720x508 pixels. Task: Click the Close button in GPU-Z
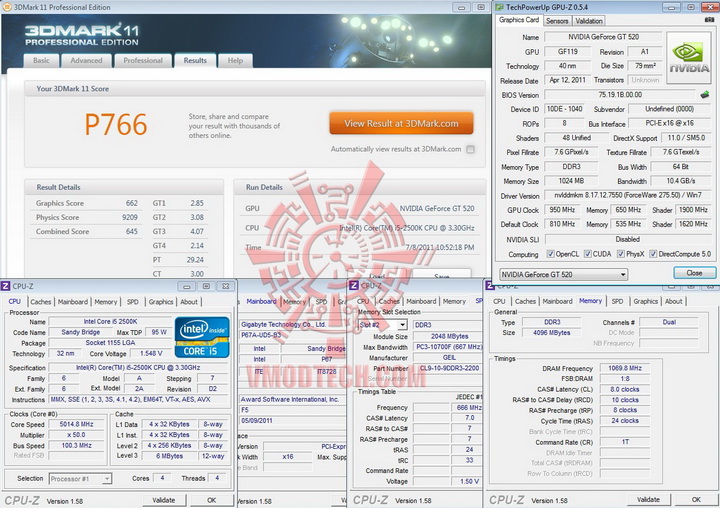pyautogui.click(x=694, y=273)
